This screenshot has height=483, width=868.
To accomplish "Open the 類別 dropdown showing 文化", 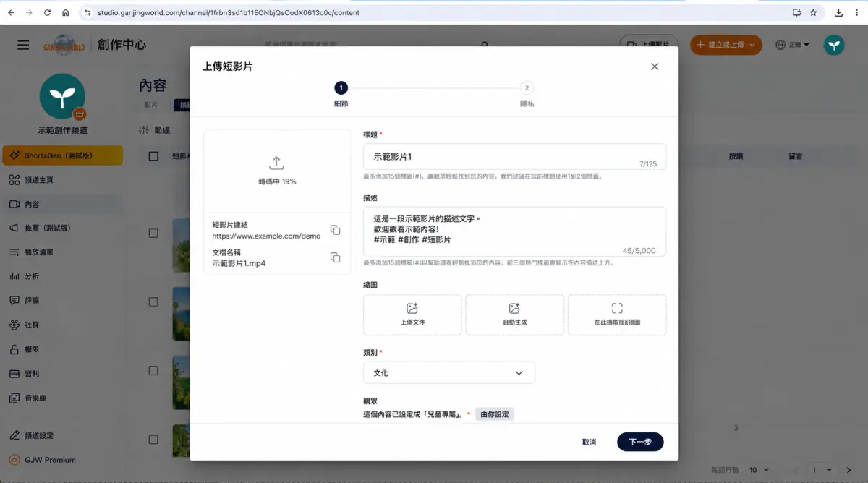I will pos(449,372).
